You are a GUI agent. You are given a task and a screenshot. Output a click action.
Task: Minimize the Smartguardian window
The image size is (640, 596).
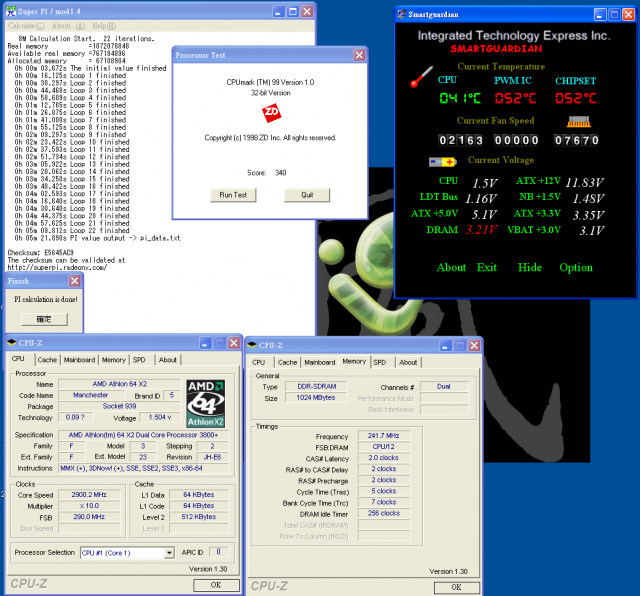click(x=600, y=15)
